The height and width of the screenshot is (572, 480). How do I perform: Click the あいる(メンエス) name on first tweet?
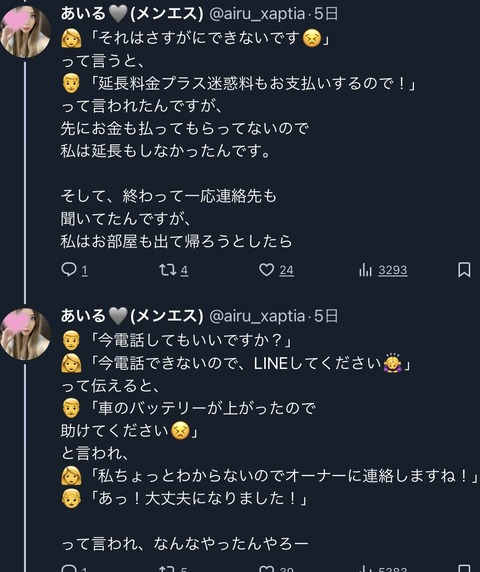(132, 14)
